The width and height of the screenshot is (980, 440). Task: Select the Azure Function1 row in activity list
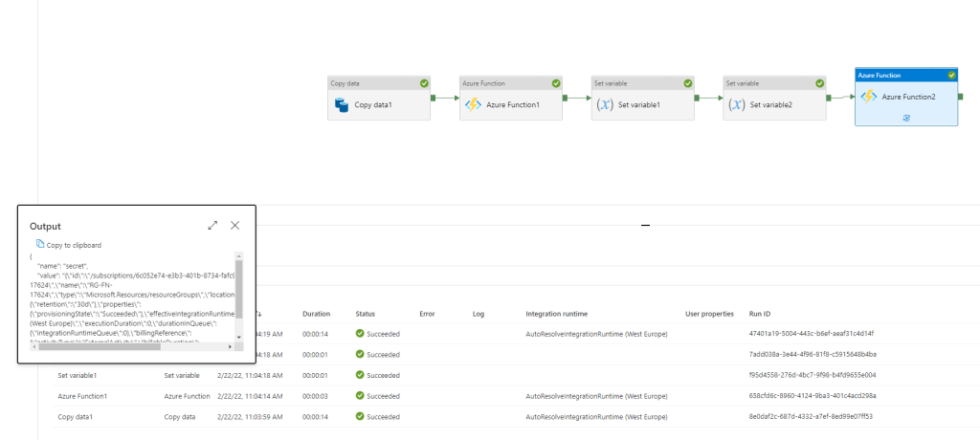click(x=82, y=396)
